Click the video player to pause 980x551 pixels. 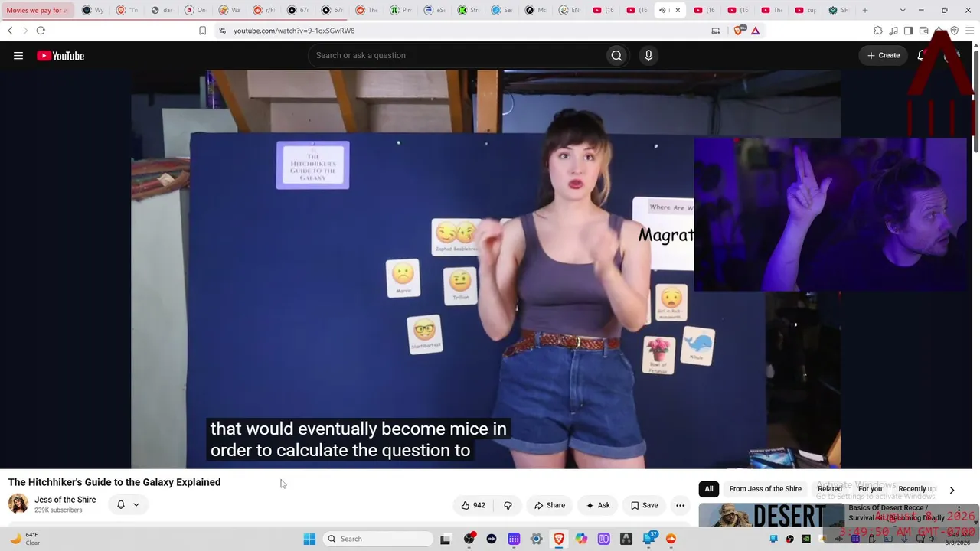pyautogui.click(x=485, y=269)
